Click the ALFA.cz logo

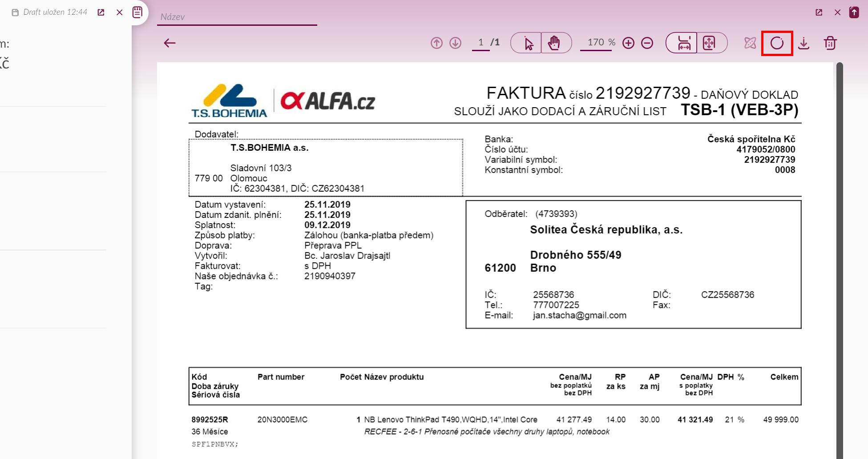pyautogui.click(x=328, y=101)
